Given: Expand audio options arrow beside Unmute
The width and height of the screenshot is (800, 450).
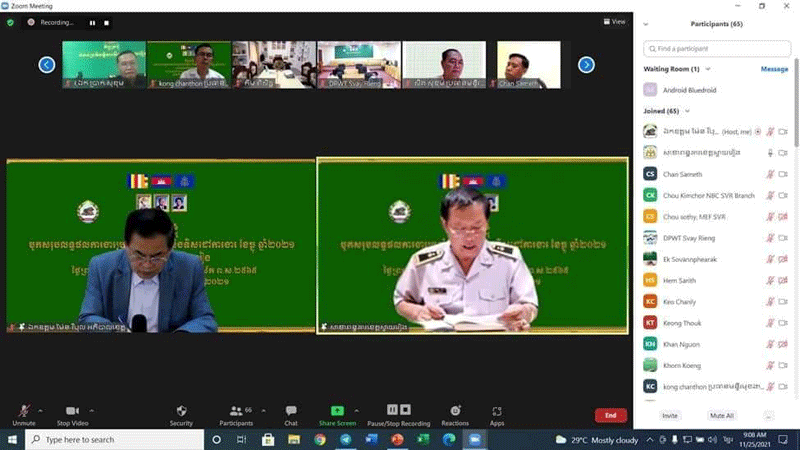Looking at the screenshot, I should [41, 410].
